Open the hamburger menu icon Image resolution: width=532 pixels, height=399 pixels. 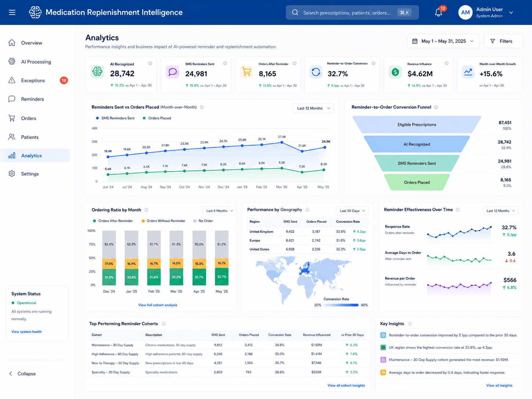[12, 12]
